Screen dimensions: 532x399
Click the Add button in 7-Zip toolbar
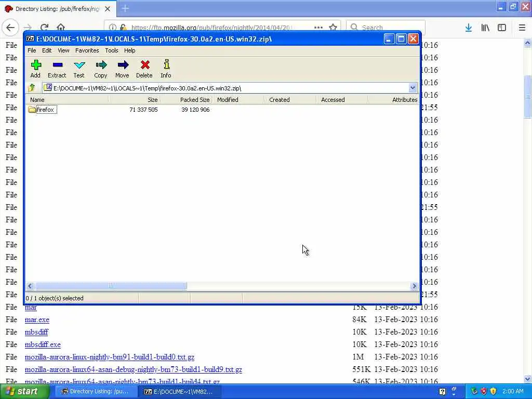(36, 69)
